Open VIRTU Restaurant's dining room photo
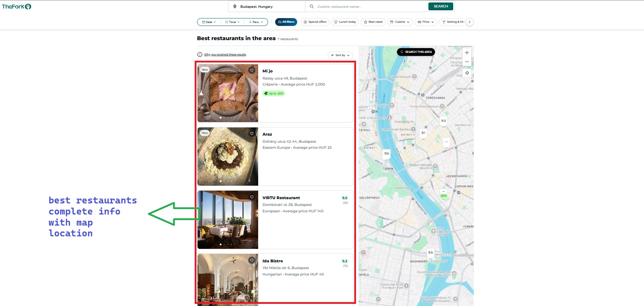 [x=228, y=220]
